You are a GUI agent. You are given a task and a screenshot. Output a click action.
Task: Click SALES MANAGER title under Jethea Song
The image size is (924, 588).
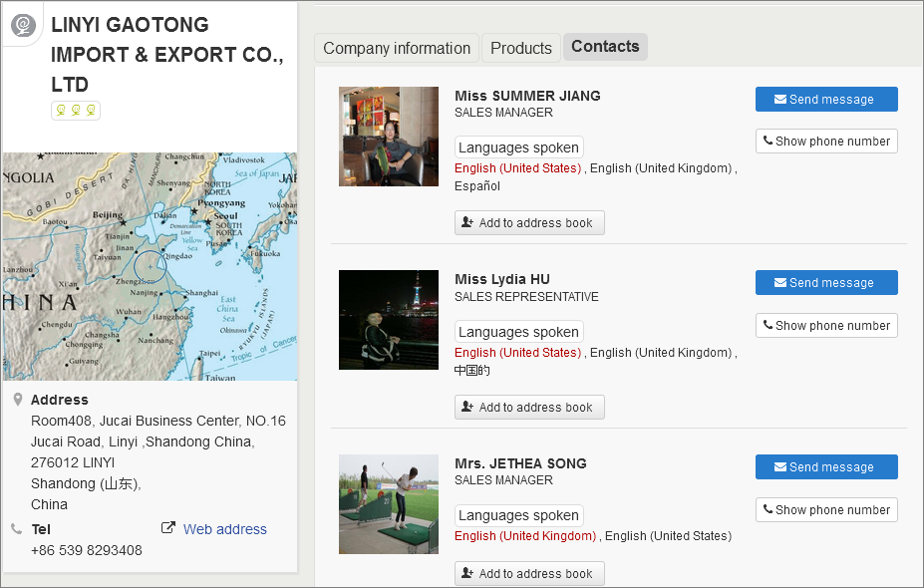click(503, 480)
